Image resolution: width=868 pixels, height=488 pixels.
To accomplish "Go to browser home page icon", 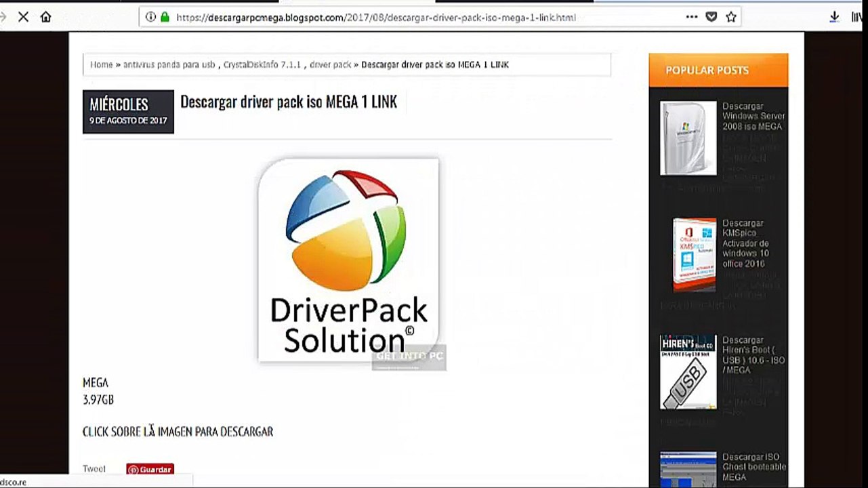I will point(46,17).
